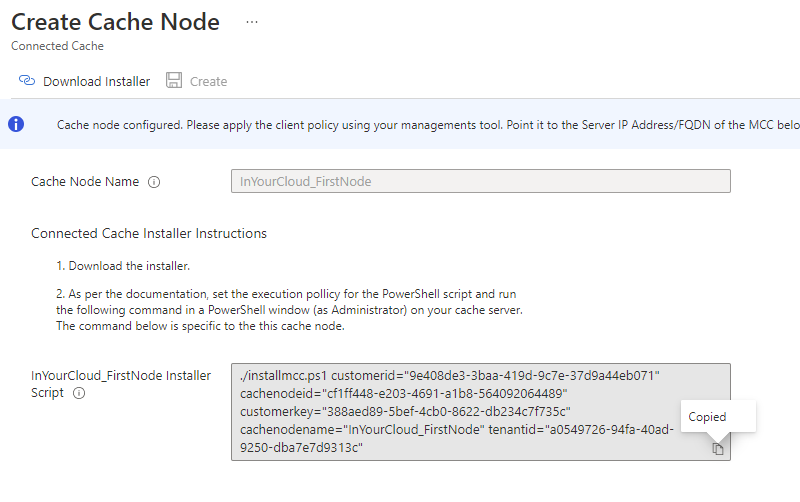
Task: Click the Create save disk icon
Action: [x=174, y=81]
